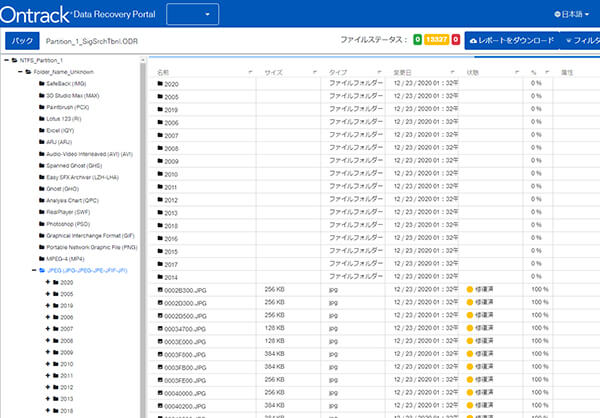The height and width of the screenshot is (418, 600).
Task: Collapse the NTFS_Partition_1 tree node
Action: (7, 60)
